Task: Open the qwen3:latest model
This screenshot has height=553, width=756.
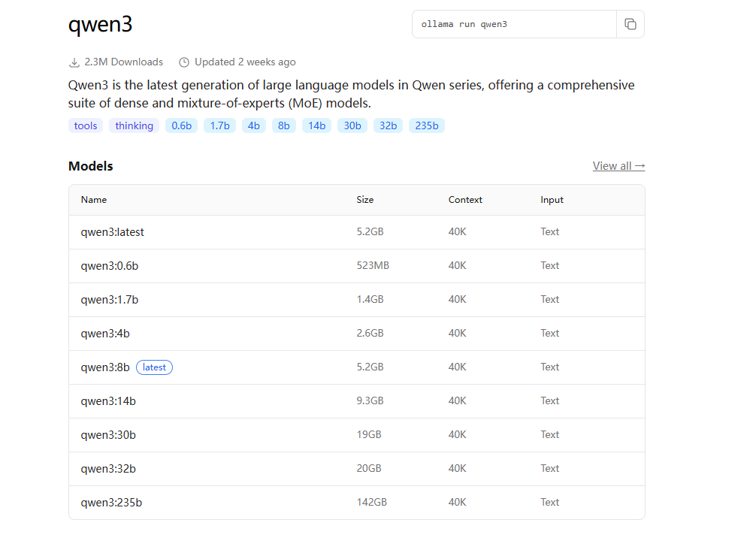Action: pyautogui.click(x=112, y=232)
